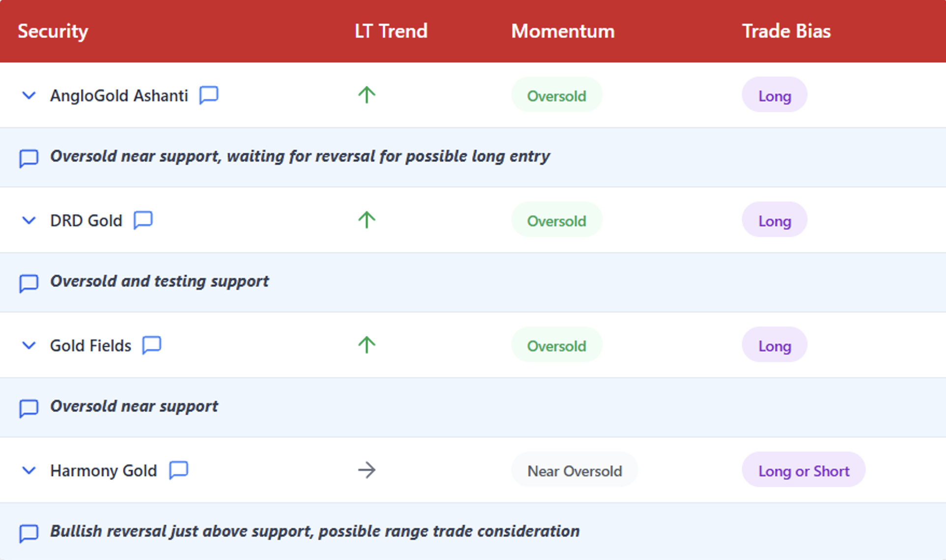Click the green up-trend arrow for AngloGold Ashanti
Screen dimensions: 946x560
click(x=366, y=95)
